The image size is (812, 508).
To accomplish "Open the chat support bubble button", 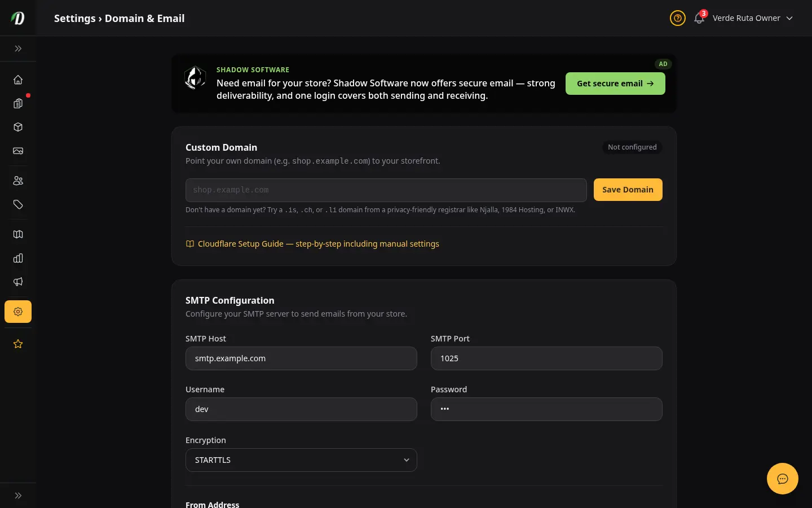I will pyautogui.click(x=783, y=479).
